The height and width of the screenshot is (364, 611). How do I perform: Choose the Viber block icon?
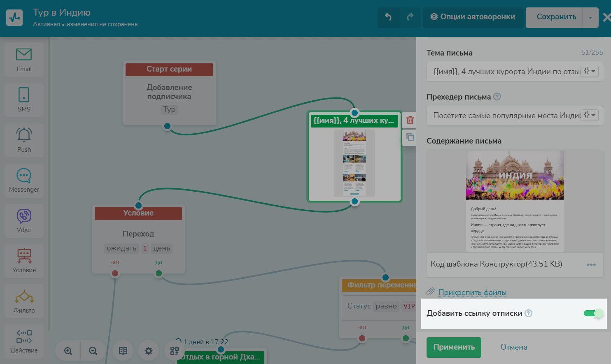pyautogui.click(x=24, y=220)
